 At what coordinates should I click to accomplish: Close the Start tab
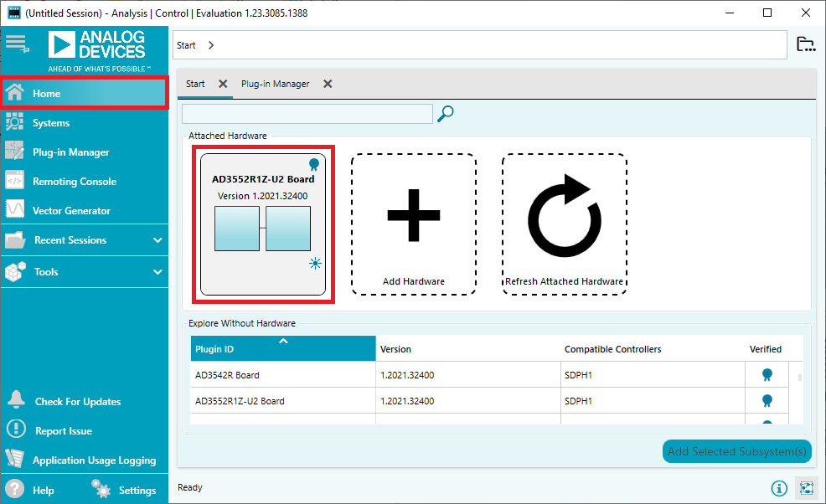point(223,84)
